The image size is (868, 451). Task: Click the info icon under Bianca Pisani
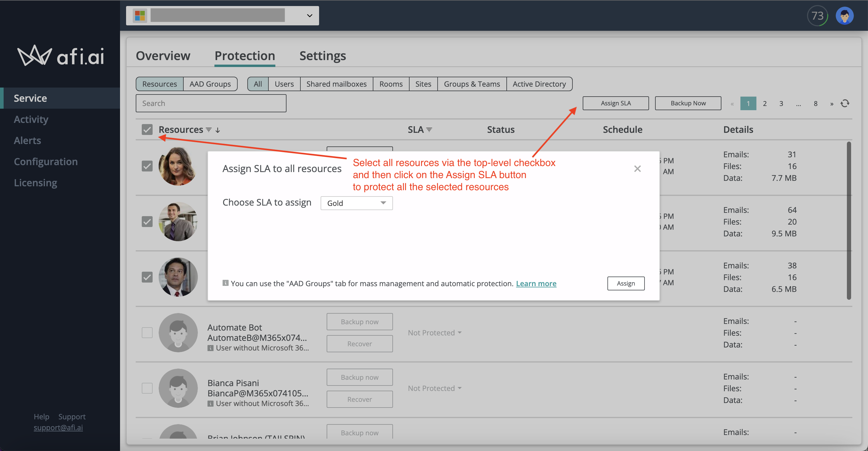[x=210, y=404]
